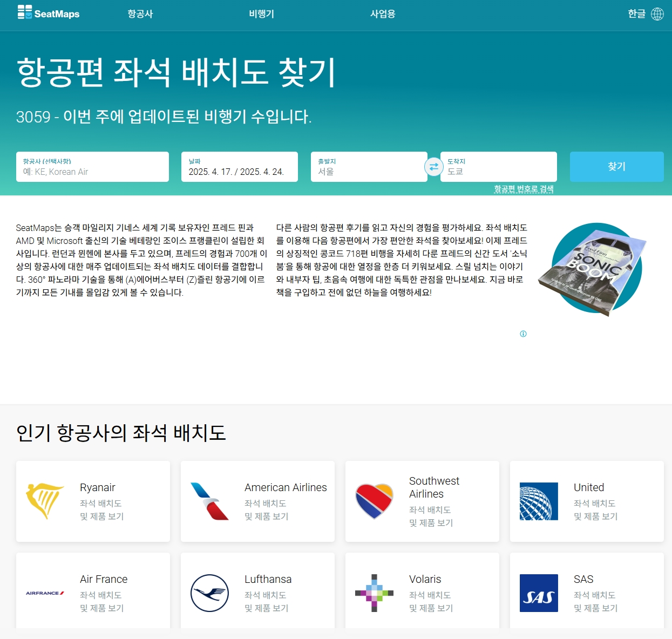Image resolution: width=672 pixels, height=639 pixels.
Task: Open the language globe icon
Action: pyautogui.click(x=658, y=13)
